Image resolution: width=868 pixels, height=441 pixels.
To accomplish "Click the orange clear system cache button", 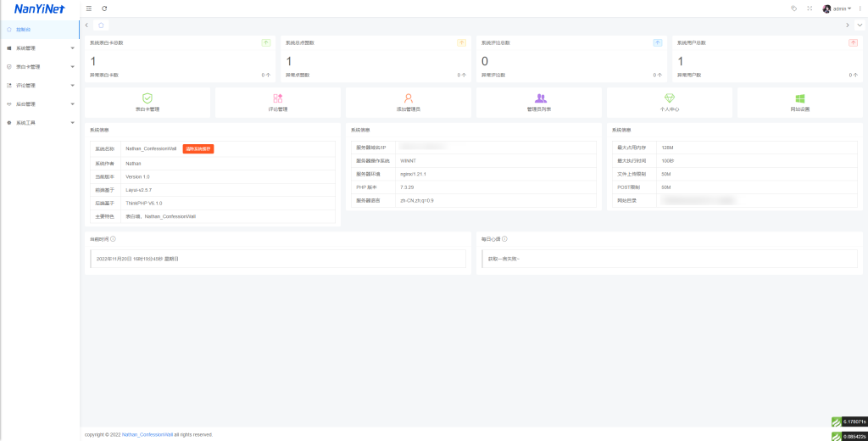I will point(198,148).
